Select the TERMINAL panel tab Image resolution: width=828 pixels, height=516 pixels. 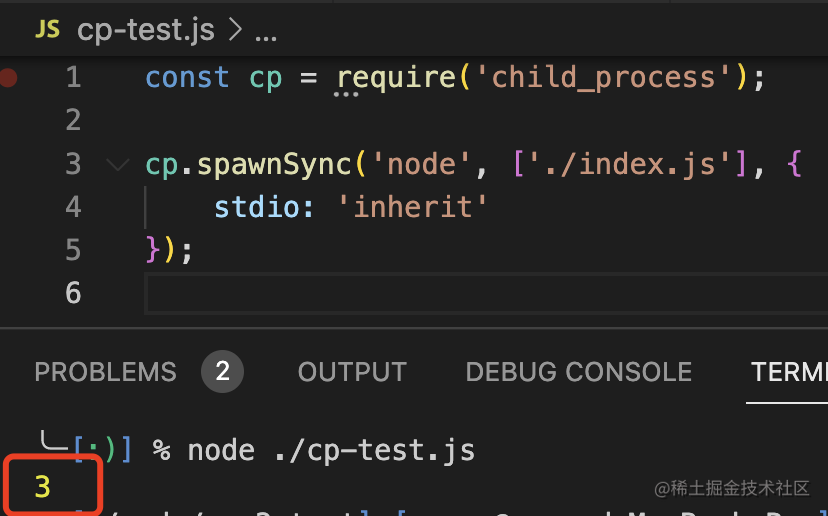(x=789, y=372)
